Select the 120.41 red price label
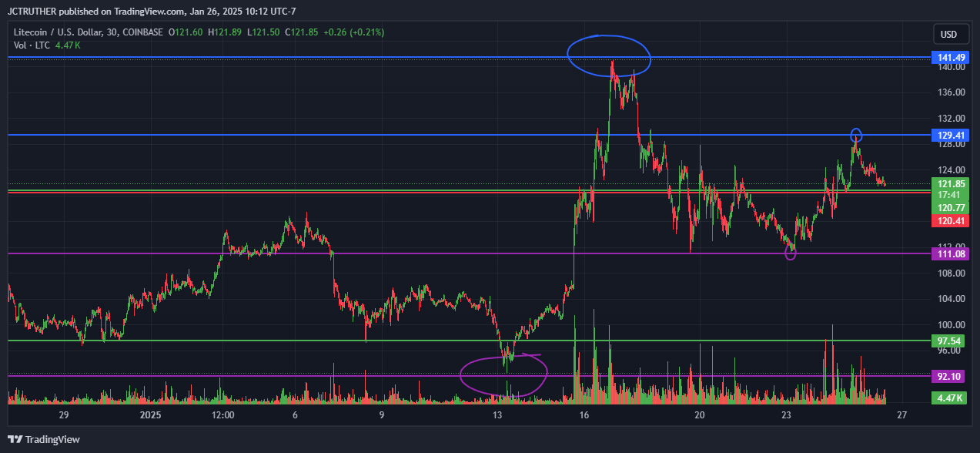This screenshot has height=453, width=980. click(x=951, y=221)
